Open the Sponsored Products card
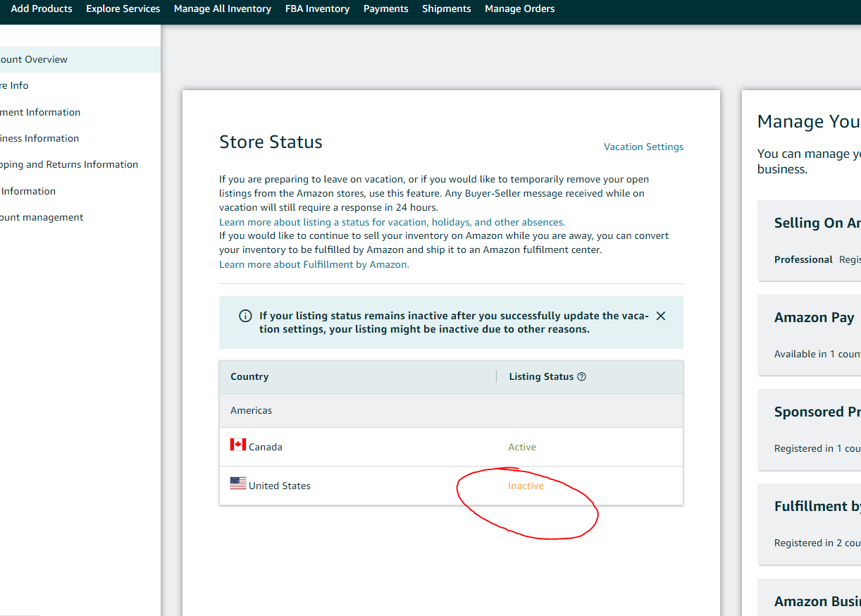Image resolution: width=861 pixels, height=616 pixels. 810,429
